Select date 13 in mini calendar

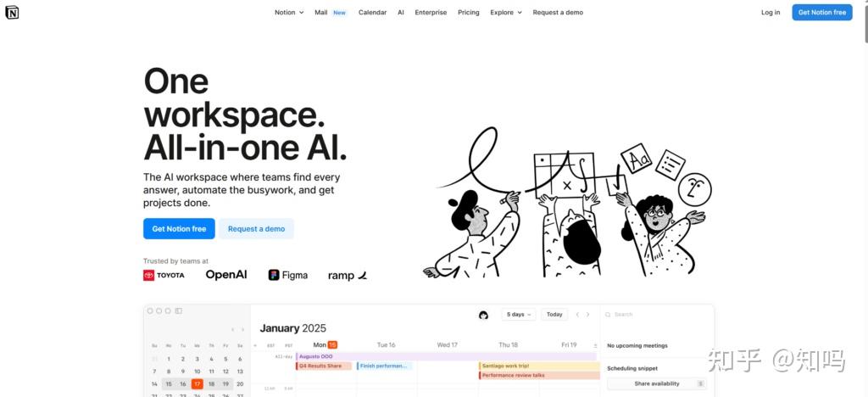[240, 372]
